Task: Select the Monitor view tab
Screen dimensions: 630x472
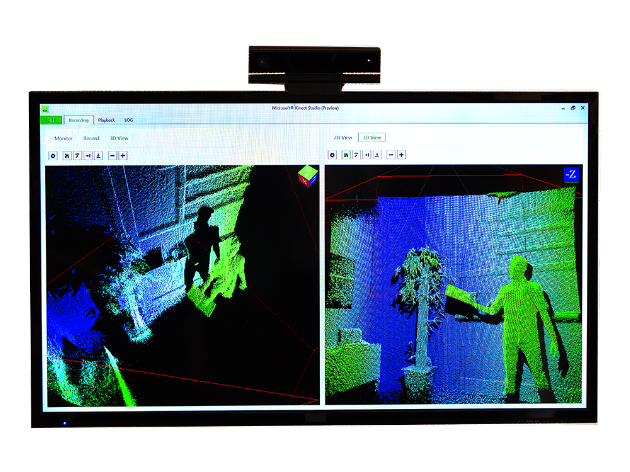Action: click(x=64, y=138)
